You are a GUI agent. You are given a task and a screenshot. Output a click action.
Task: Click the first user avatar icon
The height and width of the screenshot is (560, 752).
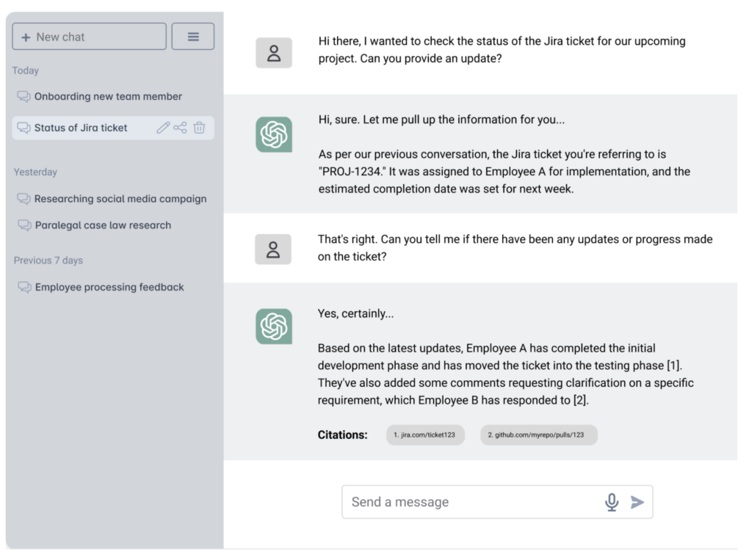tap(274, 53)
